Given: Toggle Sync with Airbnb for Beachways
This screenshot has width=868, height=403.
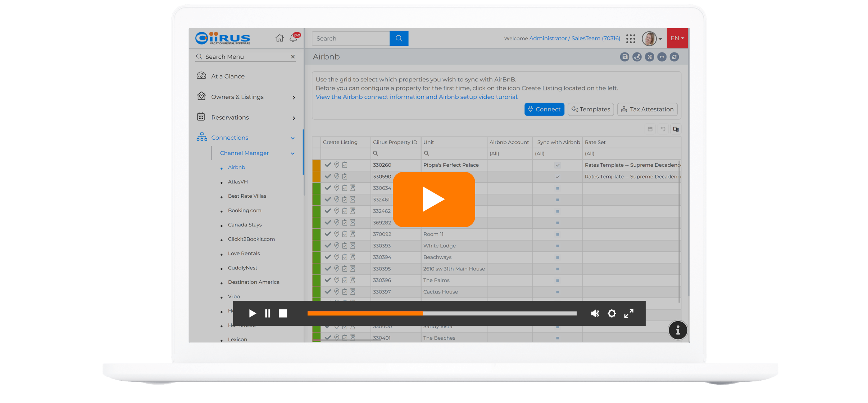Looking at the screenshot, I should click(x=558, y=257).
